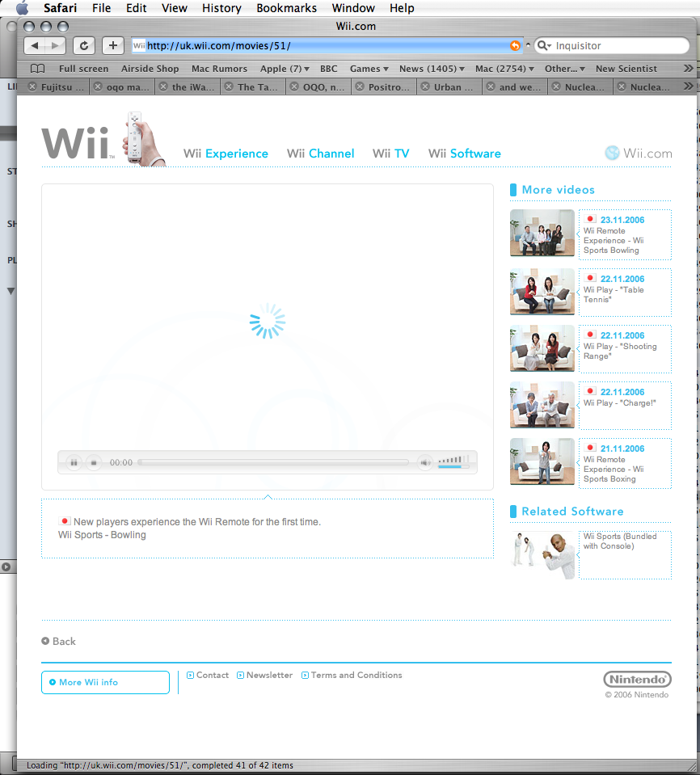Open the Contact footer link

tap(208, 675)
